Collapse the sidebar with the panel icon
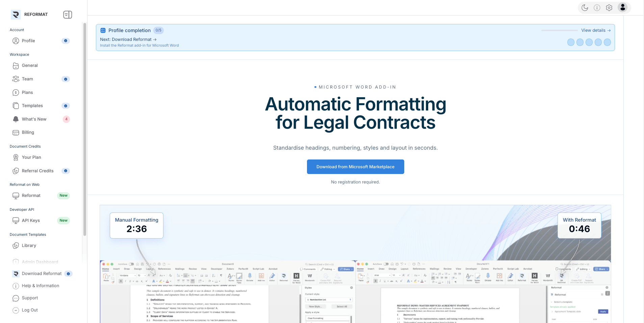644x323 pixels. [68, 15]
